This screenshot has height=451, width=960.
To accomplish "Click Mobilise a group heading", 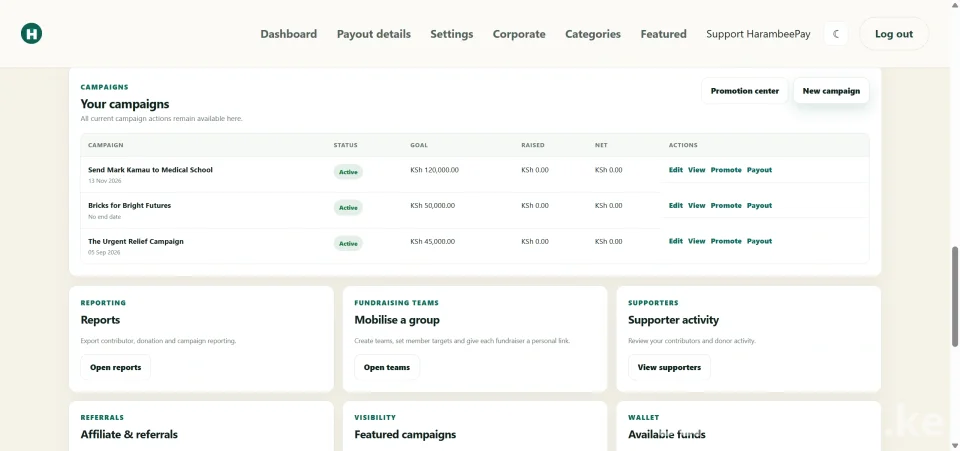I will tap(397, 320).
